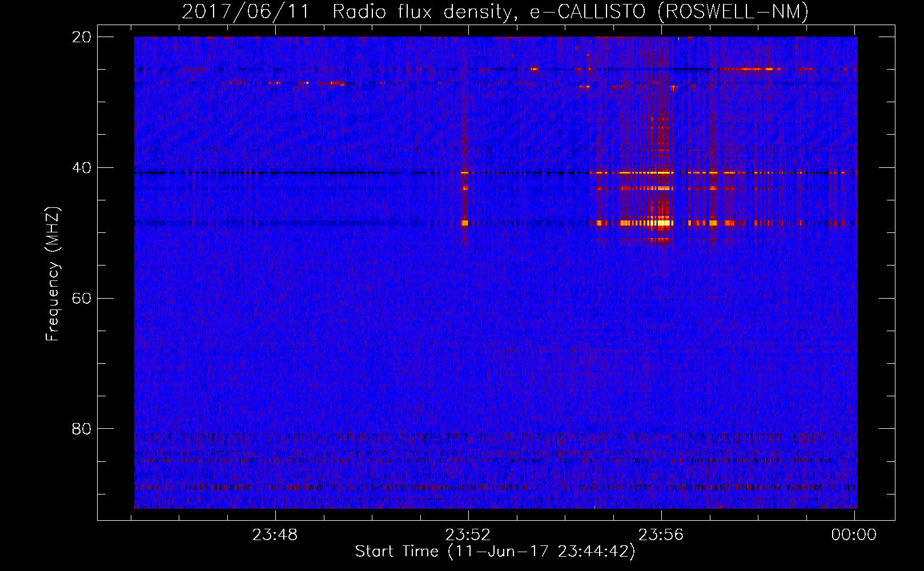
Task: Click the '40' frequency tick label
Action: [x=82, y=168]
